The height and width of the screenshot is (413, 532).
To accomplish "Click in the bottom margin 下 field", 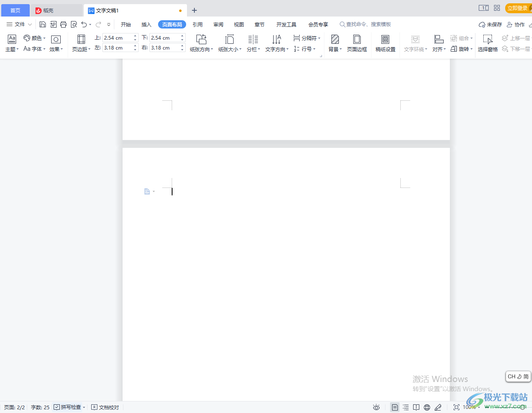I will tap(165, 38).
